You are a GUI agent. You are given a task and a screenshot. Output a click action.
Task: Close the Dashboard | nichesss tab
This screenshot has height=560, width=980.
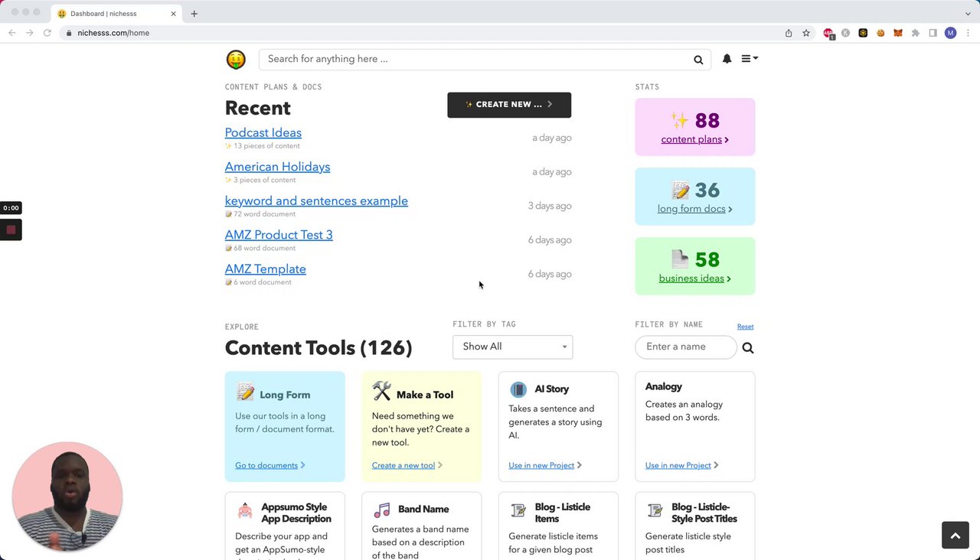(174, 14)
